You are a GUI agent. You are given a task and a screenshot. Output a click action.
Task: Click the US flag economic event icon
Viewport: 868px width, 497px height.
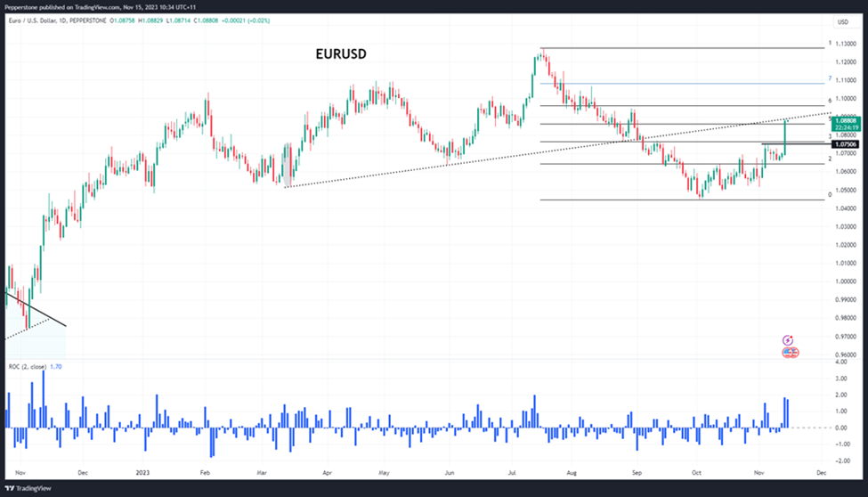coord(790,353)
